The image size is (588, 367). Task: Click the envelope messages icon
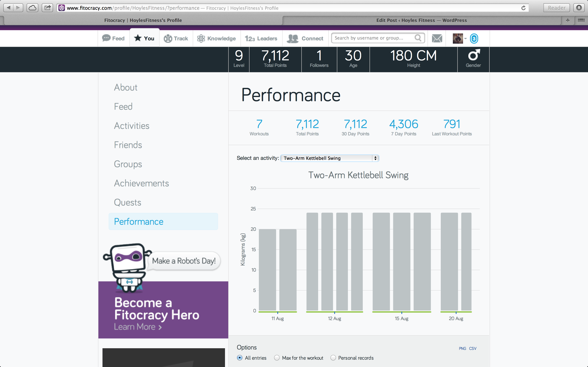(437, 38)
